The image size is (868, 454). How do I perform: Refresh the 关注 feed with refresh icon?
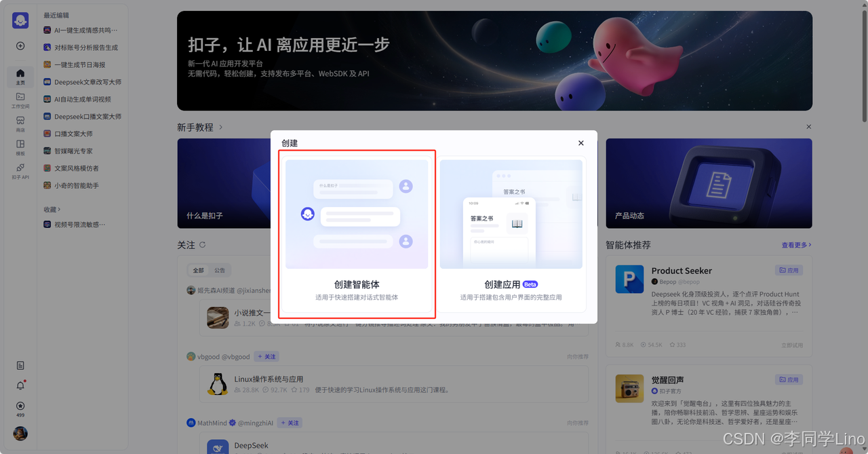tap(202, 245)
